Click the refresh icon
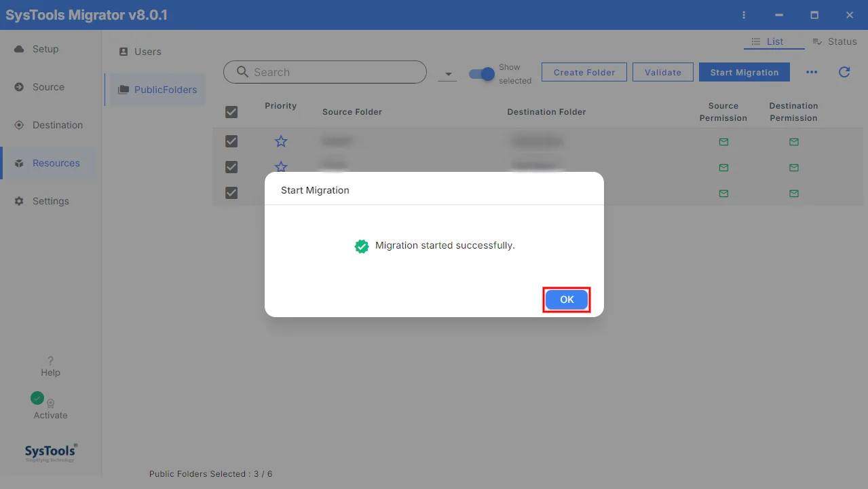Screen dimensions: 868x489 844,72
